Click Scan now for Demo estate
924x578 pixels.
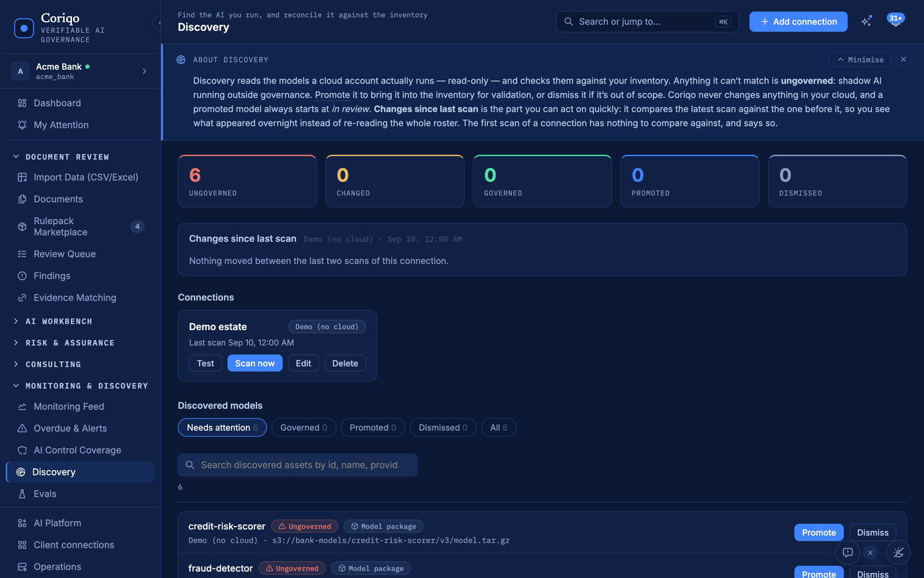pyautogui.click(x=255, y=363)
